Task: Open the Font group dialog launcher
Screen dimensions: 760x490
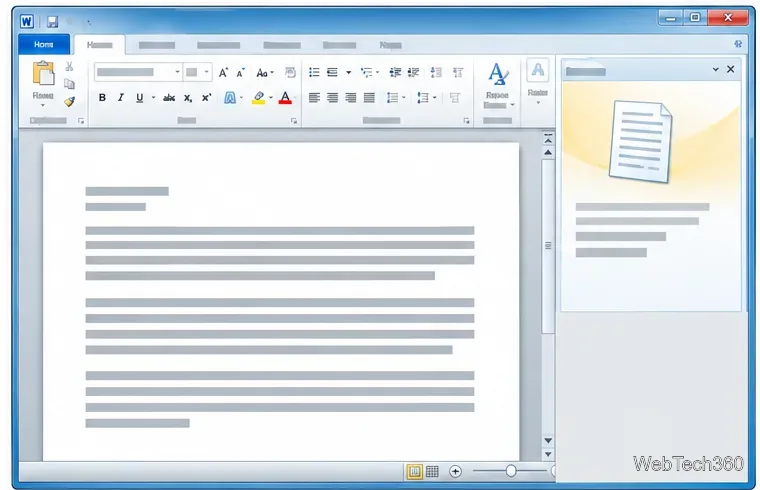Action: click(x=294, y=121)
